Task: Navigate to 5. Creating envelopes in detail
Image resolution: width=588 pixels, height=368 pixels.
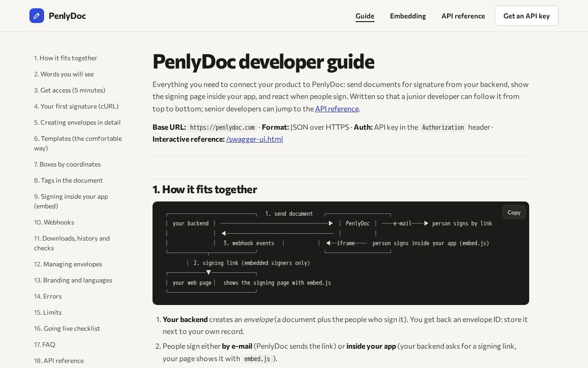Action: tap(77, 122)
